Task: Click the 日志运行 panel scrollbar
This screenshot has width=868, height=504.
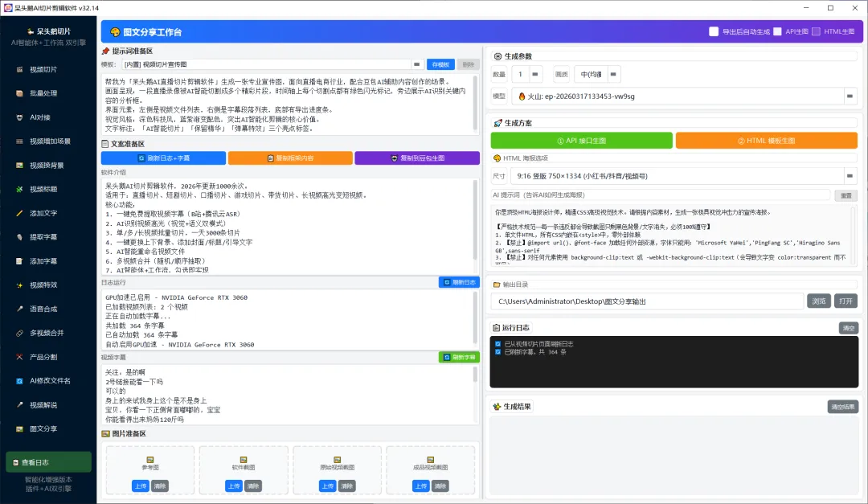Action: (475, 318)
